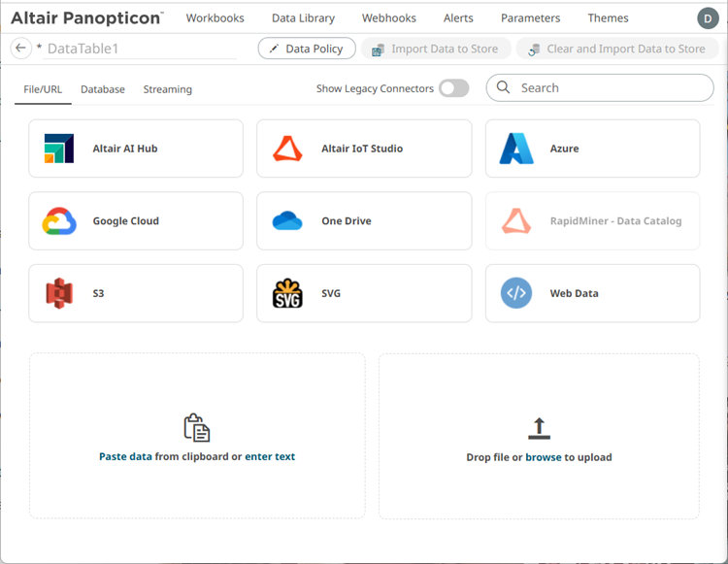The image size is (728, 564).
Task: Click the search magnifier icon
Action: click(503, 87)
